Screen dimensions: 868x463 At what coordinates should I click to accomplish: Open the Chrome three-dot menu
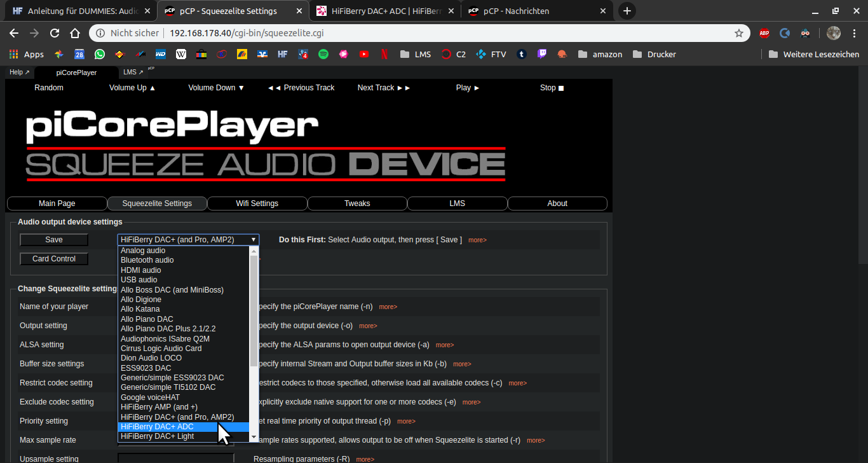pyautogui.click(x=853, y=33)
